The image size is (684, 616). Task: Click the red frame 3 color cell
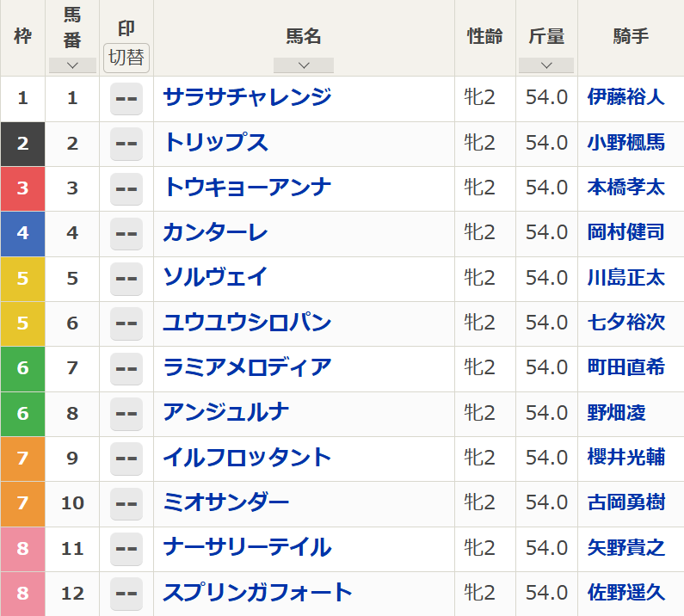[x=22, y=188]
